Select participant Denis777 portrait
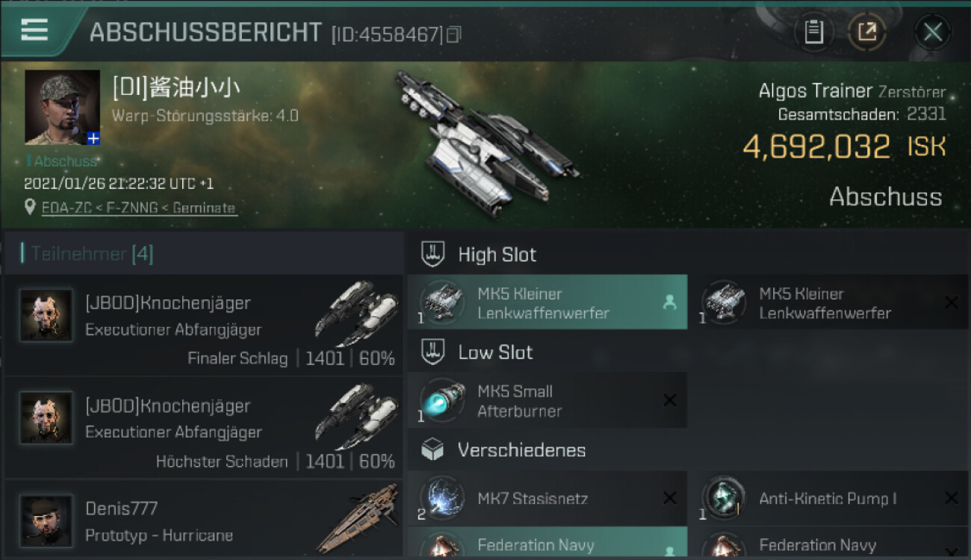The width and height of the screenshot is (971, 560). 46,520
